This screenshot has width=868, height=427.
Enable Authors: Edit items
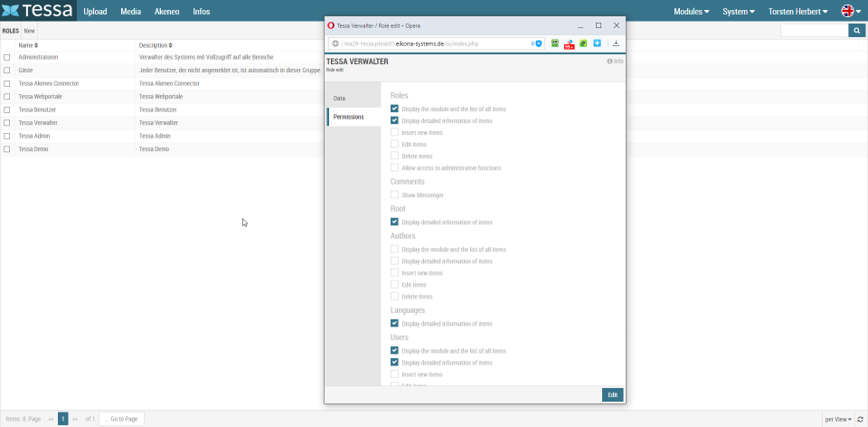coord(395,285)
